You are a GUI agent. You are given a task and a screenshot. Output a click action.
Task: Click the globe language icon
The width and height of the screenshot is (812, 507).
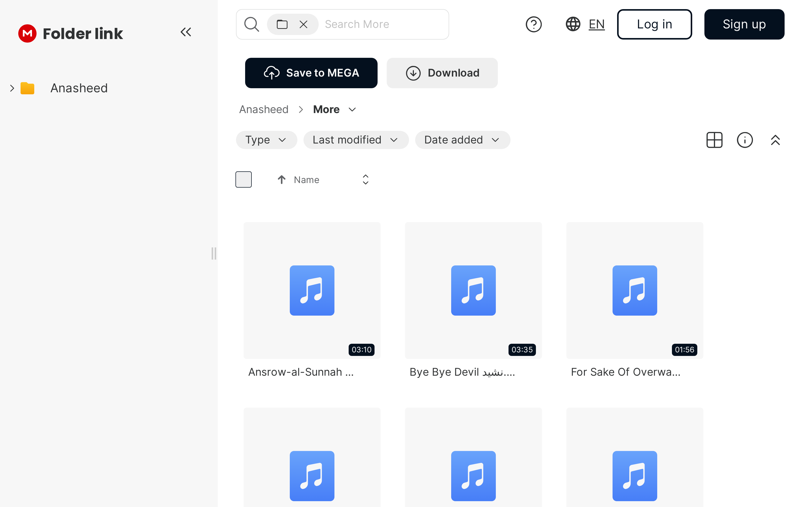(x=573, y=24)
